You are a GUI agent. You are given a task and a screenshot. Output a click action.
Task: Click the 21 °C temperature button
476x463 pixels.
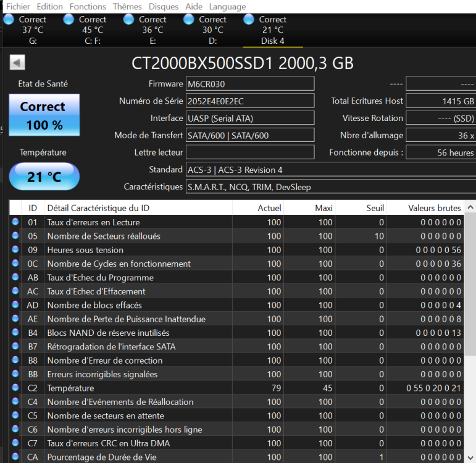click(x=44, y=177)
